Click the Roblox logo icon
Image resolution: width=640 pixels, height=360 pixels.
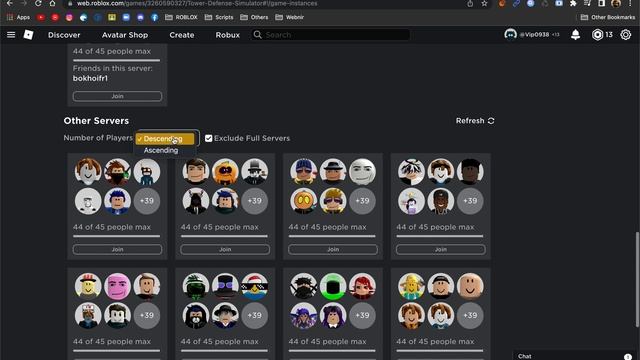pos(28,35)
